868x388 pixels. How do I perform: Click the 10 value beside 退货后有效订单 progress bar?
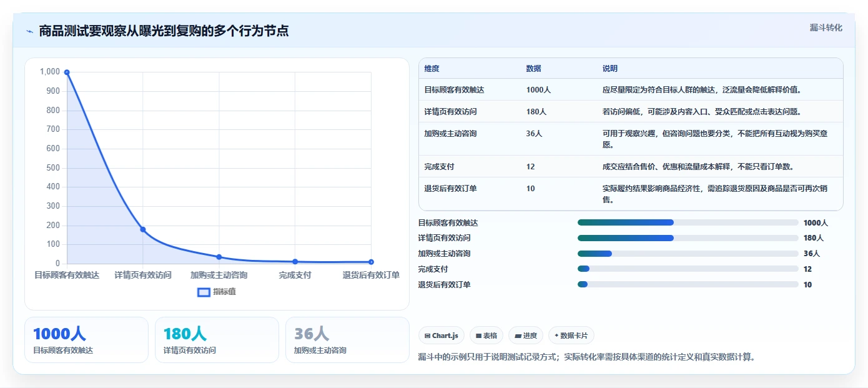tap(807, 285)
